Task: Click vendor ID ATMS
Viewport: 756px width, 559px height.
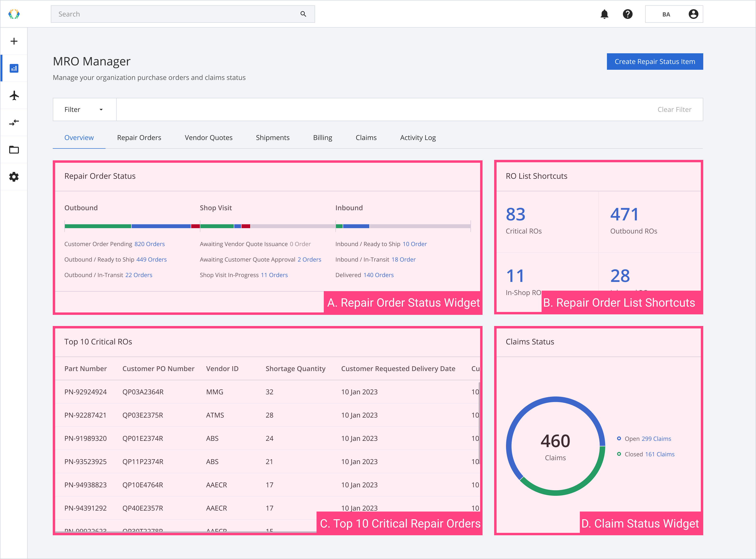Action: click(215, 415)
